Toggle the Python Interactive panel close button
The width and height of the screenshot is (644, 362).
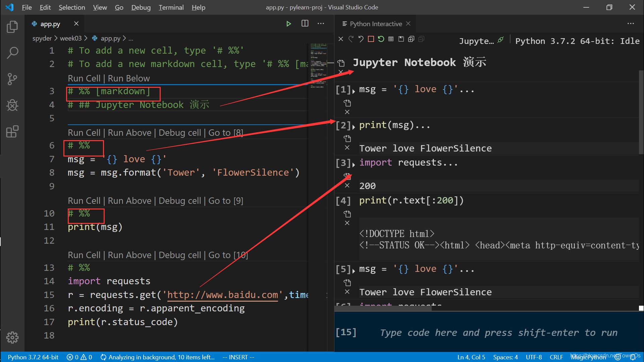pyautogui.click(x=408, y=23)
